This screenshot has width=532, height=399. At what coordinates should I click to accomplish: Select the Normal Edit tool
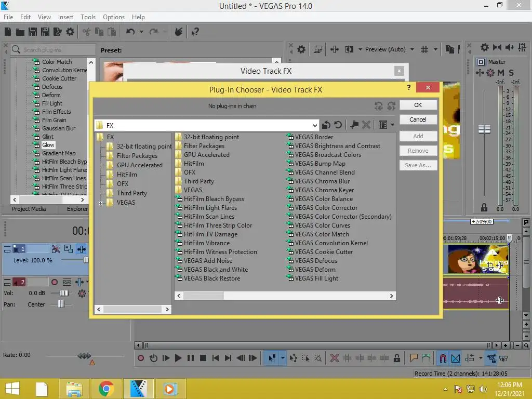(272, 358)
